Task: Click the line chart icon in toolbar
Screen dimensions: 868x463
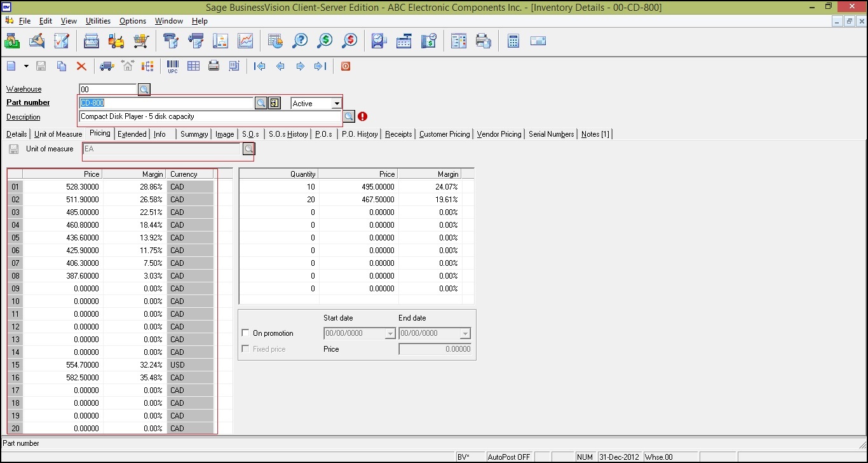Action: coord(245,41)
